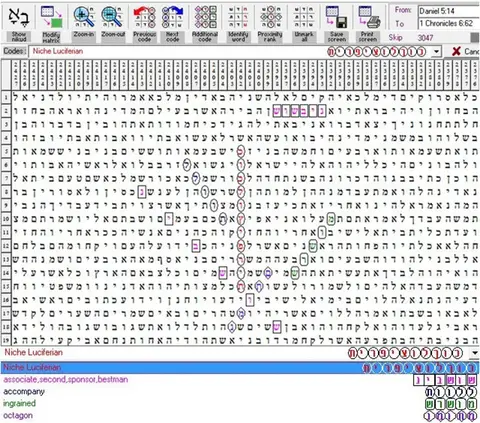Click the Zoom-in magnifier icon
This screenshot has height=423, width=480.
click(x=83, y=17)
